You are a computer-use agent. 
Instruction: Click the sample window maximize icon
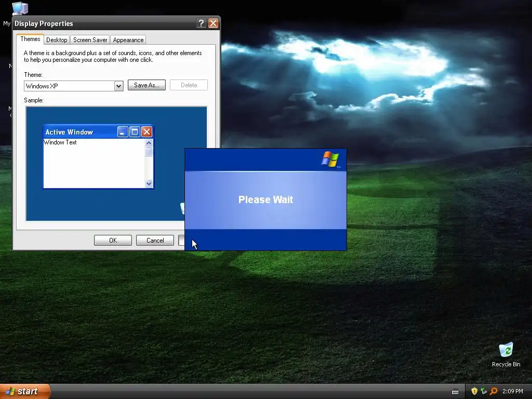(135, 131)
